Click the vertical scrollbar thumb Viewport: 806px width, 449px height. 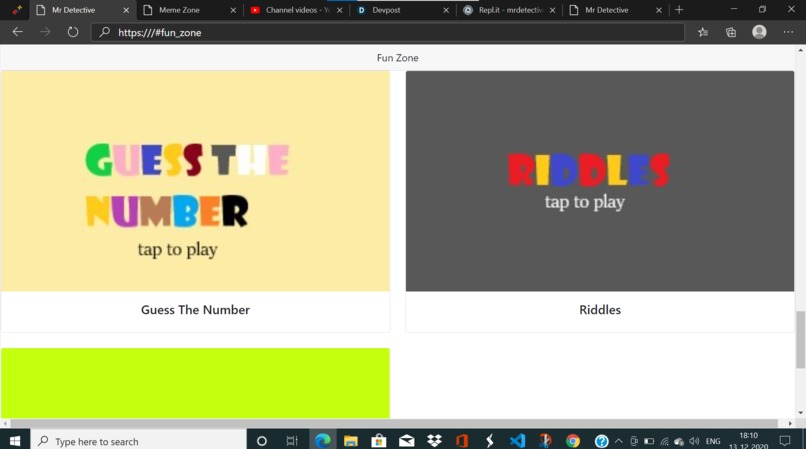[x=800, y=339]
